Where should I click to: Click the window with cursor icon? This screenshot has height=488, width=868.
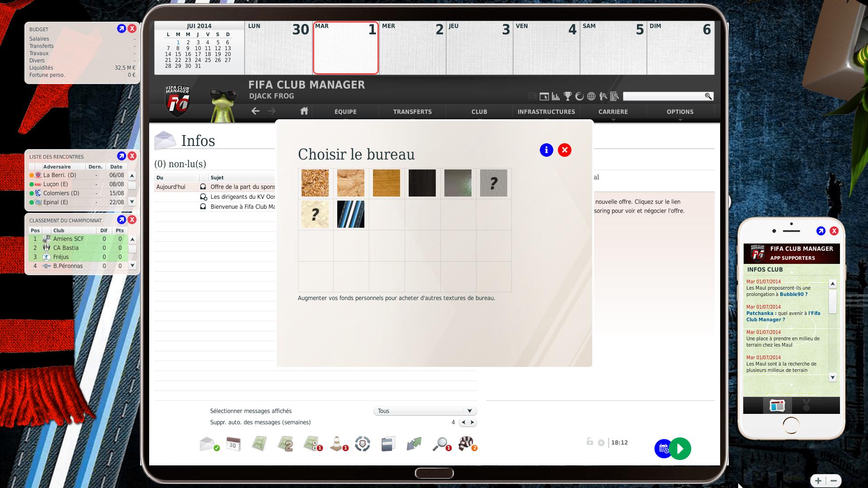[x=544, y=96]
